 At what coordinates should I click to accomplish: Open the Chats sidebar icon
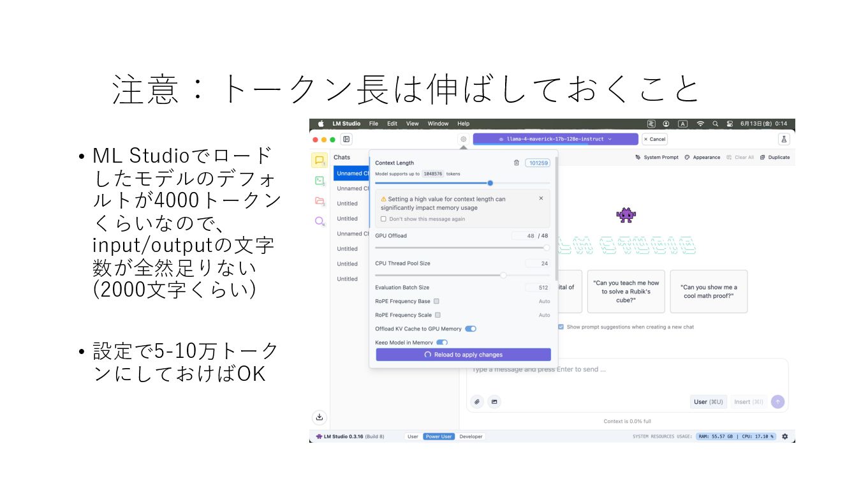(320, 160)
